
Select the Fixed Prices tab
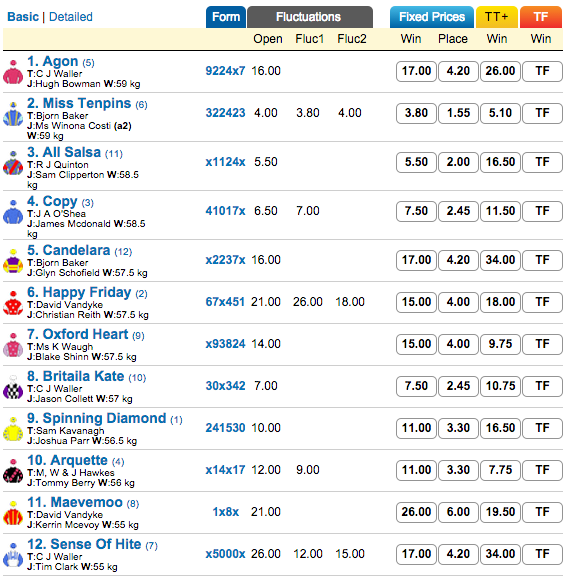pyautogui.click(x=432, y=17)
